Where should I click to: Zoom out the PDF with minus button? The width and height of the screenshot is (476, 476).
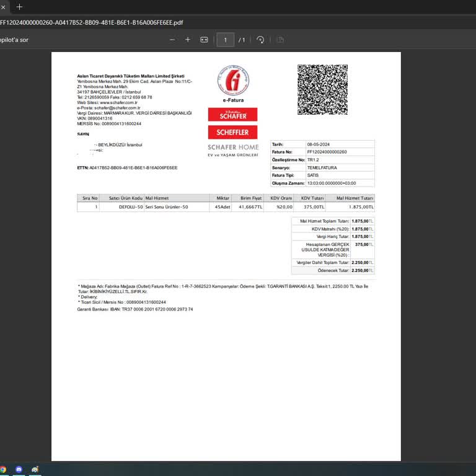click(x=172, y=40)
